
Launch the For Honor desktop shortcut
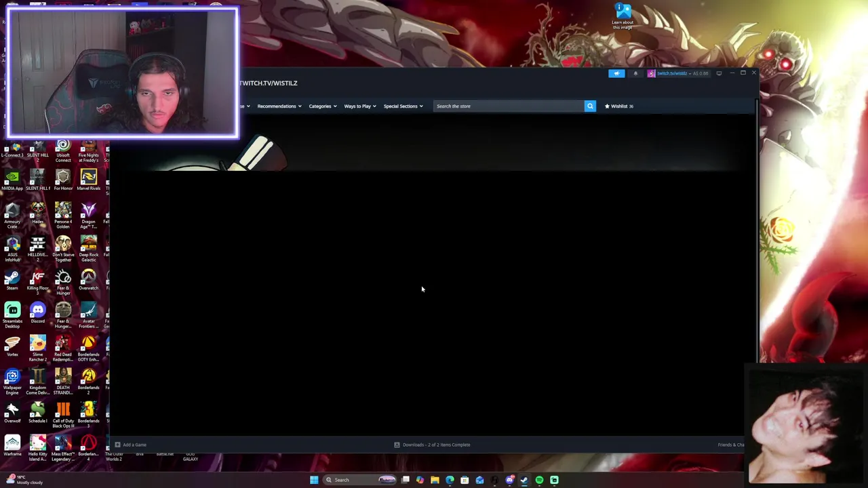(x=63, y=181)
